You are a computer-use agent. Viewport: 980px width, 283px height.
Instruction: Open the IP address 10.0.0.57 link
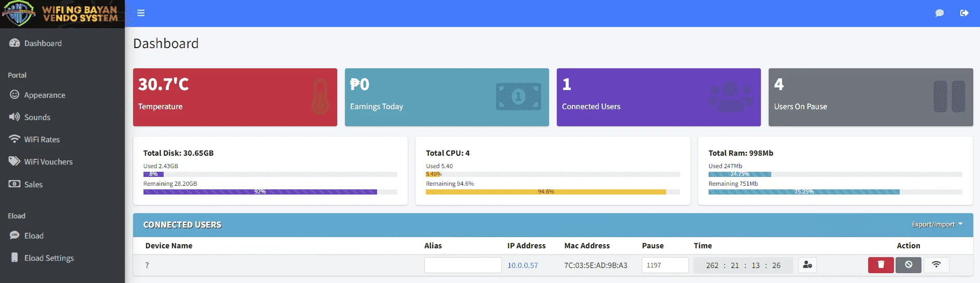pyautogui.click(x=522, y=265)
